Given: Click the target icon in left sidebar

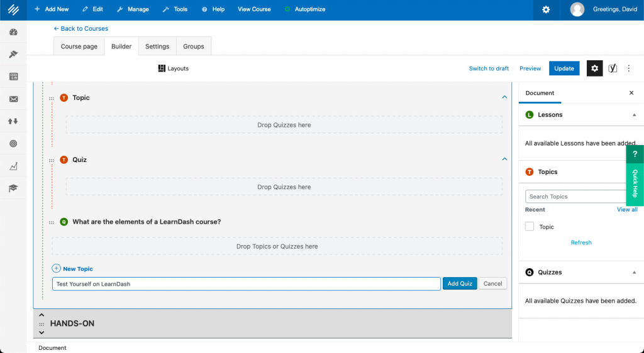Looking at the screenshot, I should 13,144.
